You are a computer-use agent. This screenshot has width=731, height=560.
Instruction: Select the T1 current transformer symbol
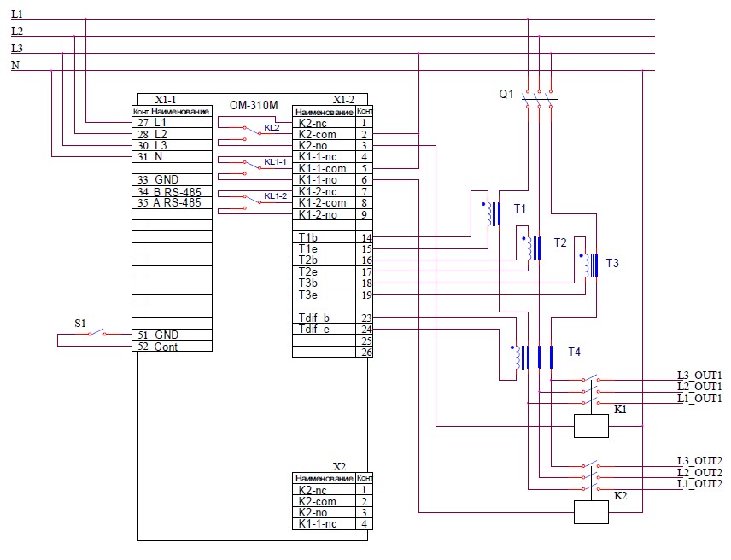[x=492, y=213]
